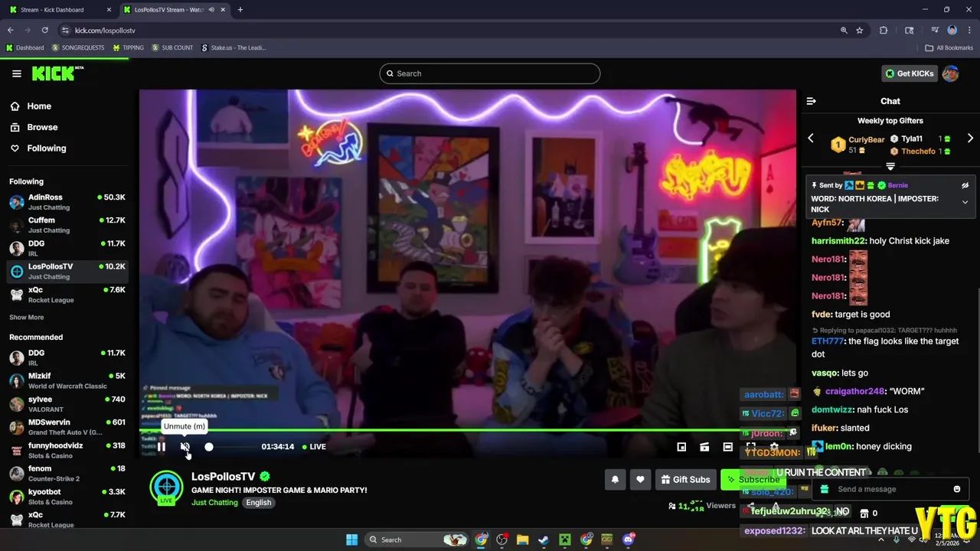980x551 pixels.
Task: Click the green Subscribe button
Action: [x=753, y=480]
